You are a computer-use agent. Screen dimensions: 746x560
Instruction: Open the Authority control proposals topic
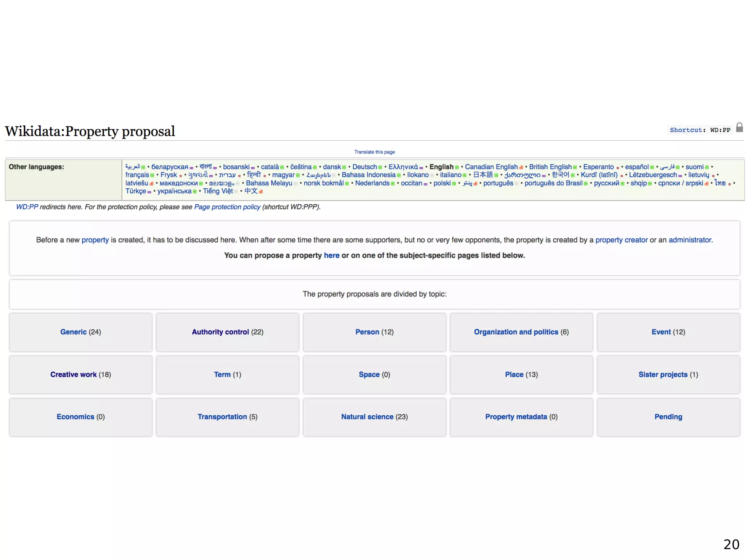click(x=220, y=332)
